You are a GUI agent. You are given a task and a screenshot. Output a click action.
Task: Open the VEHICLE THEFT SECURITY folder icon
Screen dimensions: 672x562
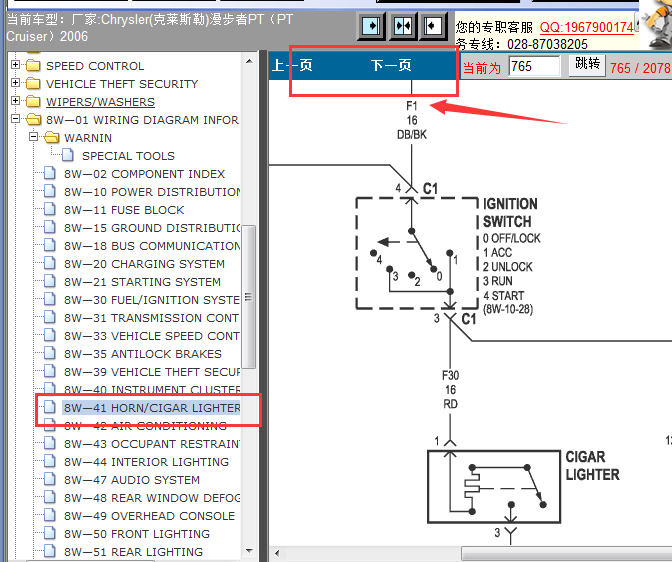pos(33,83)
